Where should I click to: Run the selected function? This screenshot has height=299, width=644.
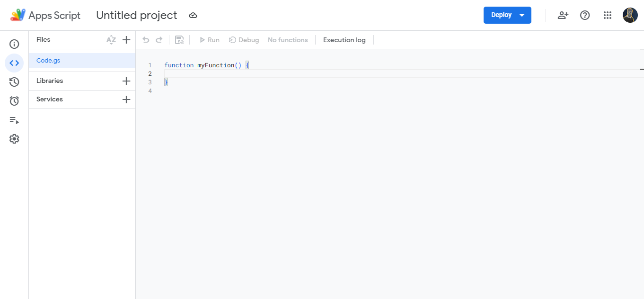[x=209, y=40]
